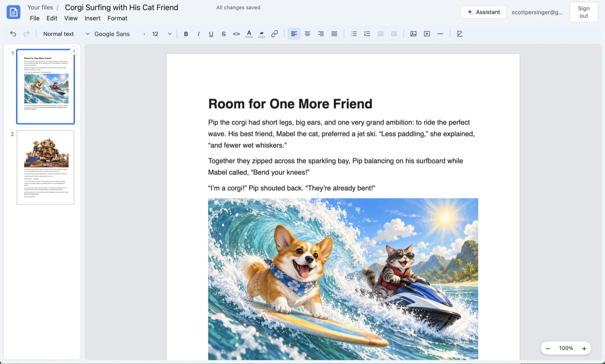Align text left
Image resolution: width=605 pixels, height=364 pixels.
pyautogui.click(x=294, y=34)
